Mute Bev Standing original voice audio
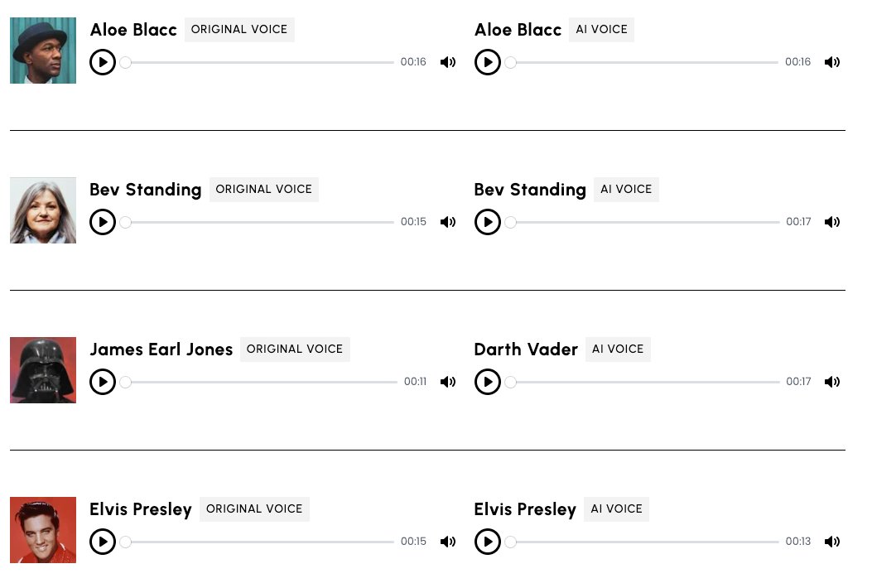The image size is (872, 588). tap(448, 222)
